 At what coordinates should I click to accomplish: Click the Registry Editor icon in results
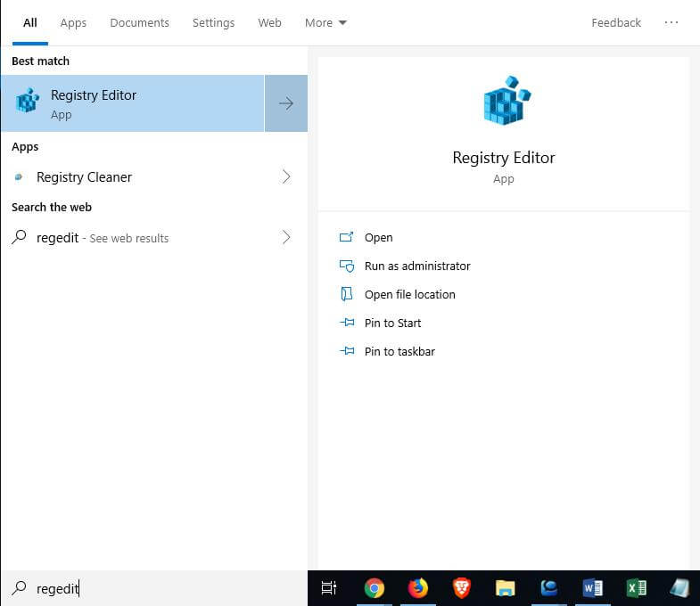(28, 100)
